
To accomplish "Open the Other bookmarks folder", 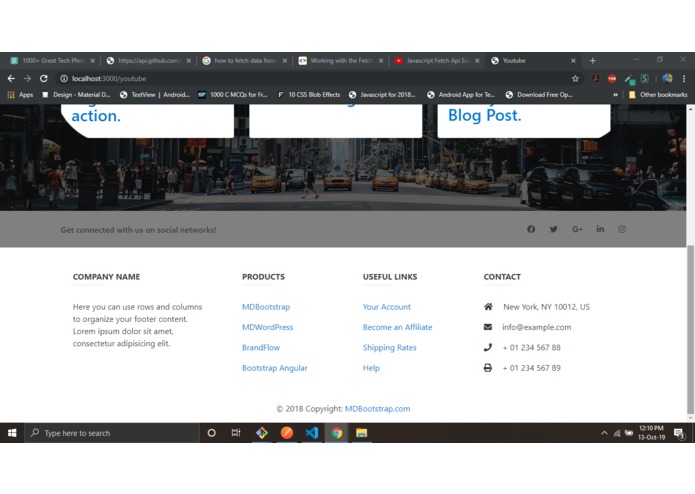I will pos(658,95).
